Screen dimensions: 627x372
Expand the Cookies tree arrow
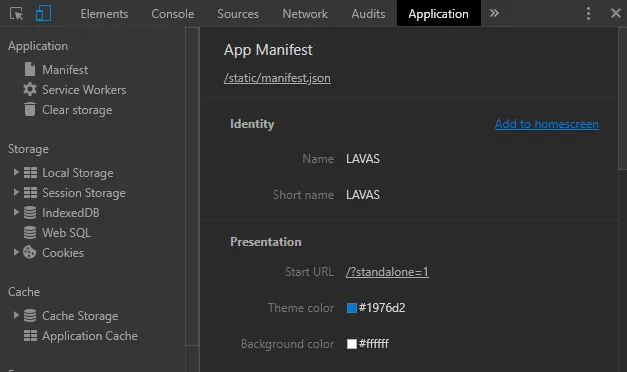pos(16,252)
